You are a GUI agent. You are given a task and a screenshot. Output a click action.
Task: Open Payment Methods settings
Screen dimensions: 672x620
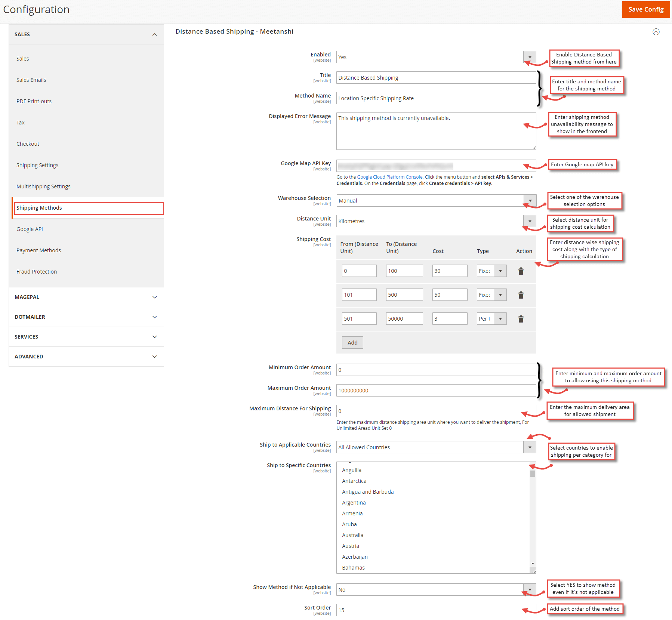(38, 250)
